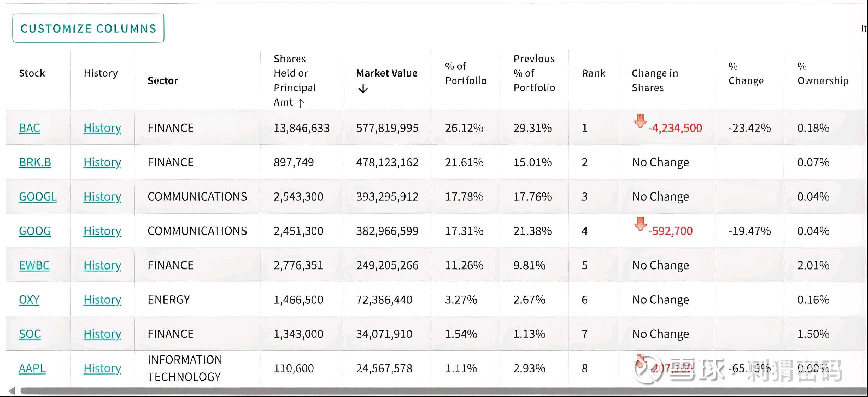This screenshot has height=397, width=868.
Task: Click the left scroll arrow at table bottom
Action: pos(12,391)
